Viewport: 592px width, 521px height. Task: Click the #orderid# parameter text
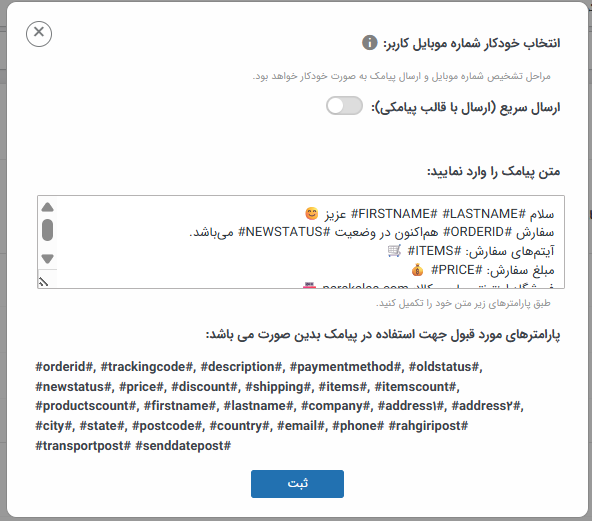pos(65,367)
